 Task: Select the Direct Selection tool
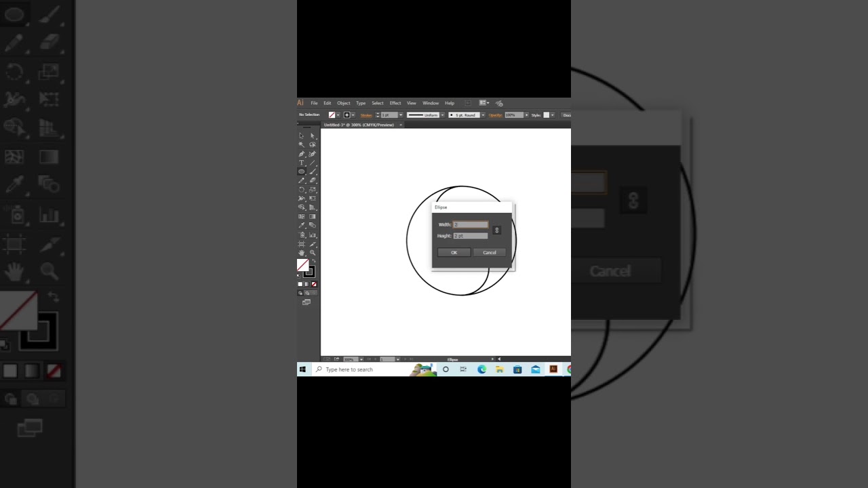[x=313, y=136]
